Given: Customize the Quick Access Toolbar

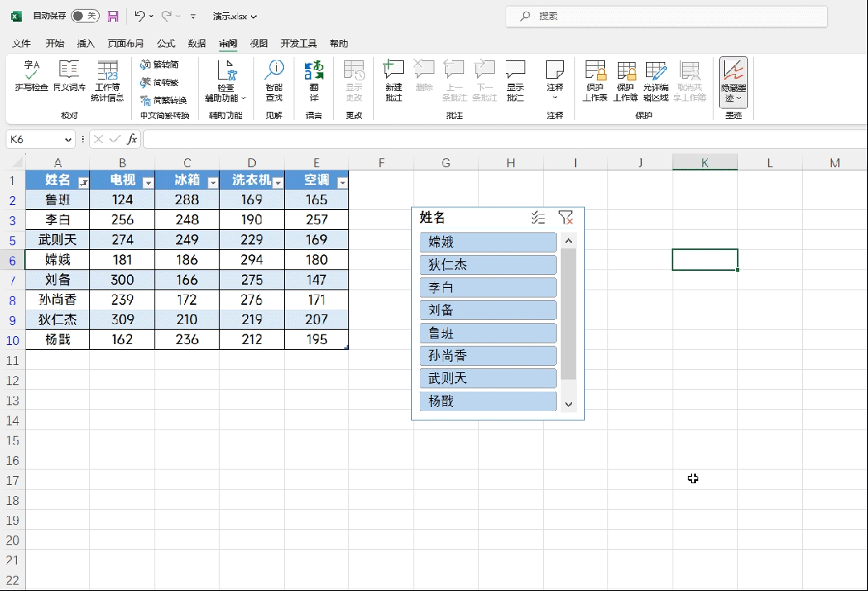Looking at the screenshot, I should click(x=193, y=17).
